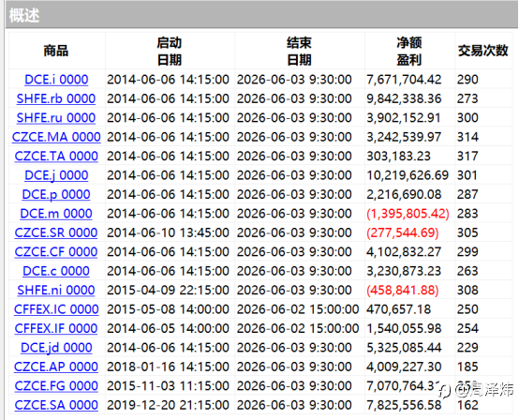The height and width of the screenshot is (420, 519).
Task: Open the SHFE.rb 0000 commodity link
Action: (x=56, y=98)
